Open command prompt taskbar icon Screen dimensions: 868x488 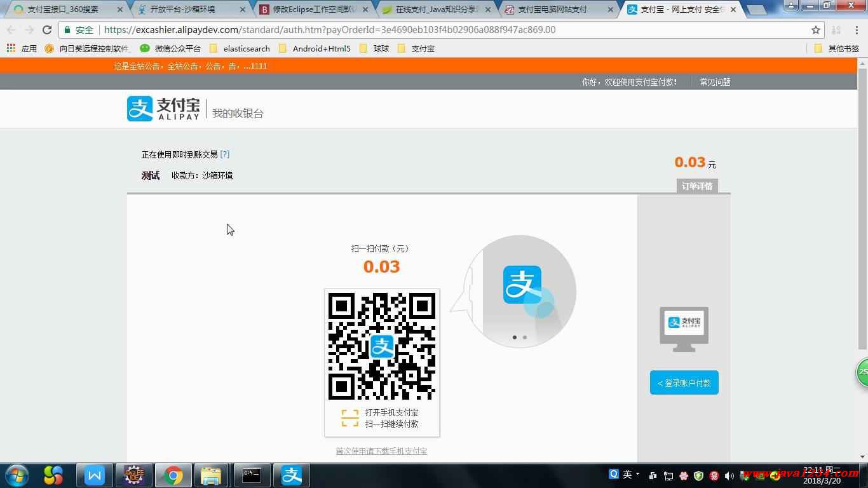[252, 475]
